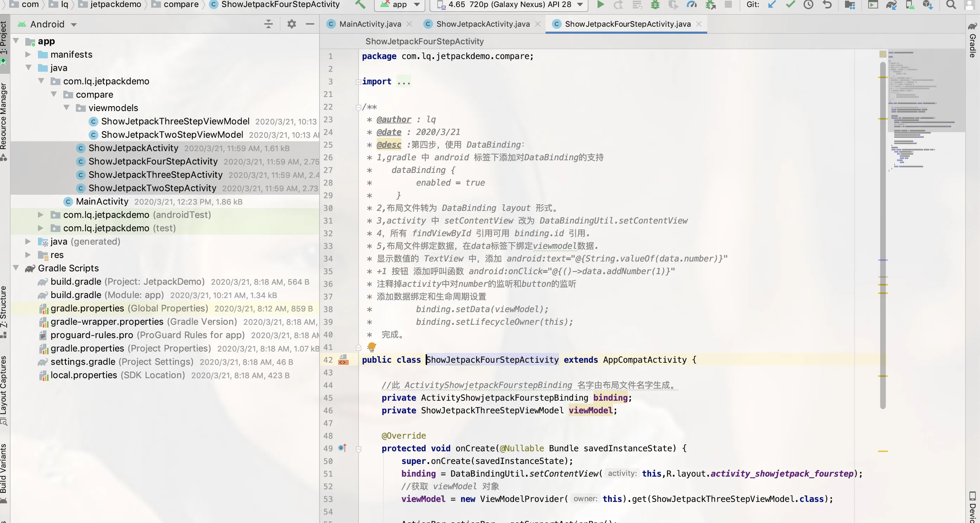Fold the Javadoc comment at line 22
This screenshot has width=980, height=523.
pyautogui.click(x=359, y=107)
